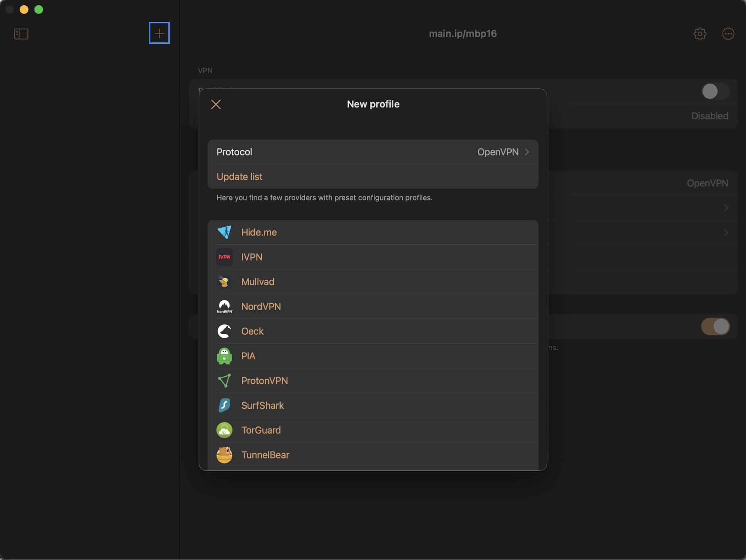Toggle the lower switch in main window
The image size is (746, 560).
click(715, 326)
